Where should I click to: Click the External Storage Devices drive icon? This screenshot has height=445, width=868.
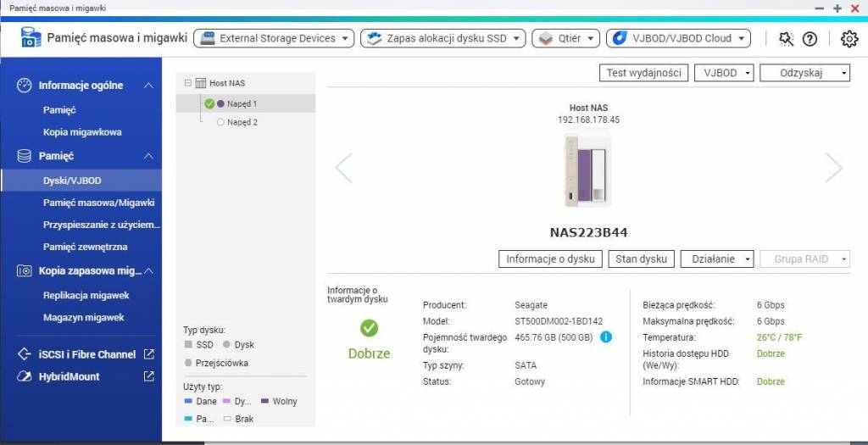click(x=208, y=38)
